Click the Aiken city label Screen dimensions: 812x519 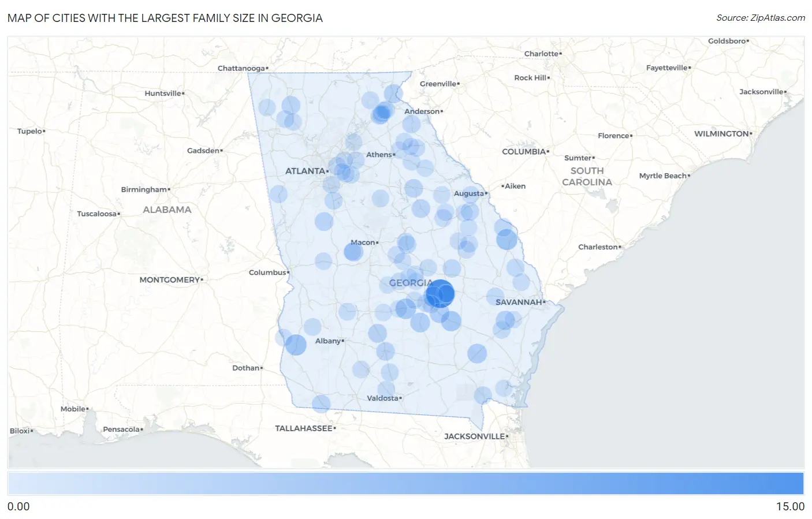[515, 186]
